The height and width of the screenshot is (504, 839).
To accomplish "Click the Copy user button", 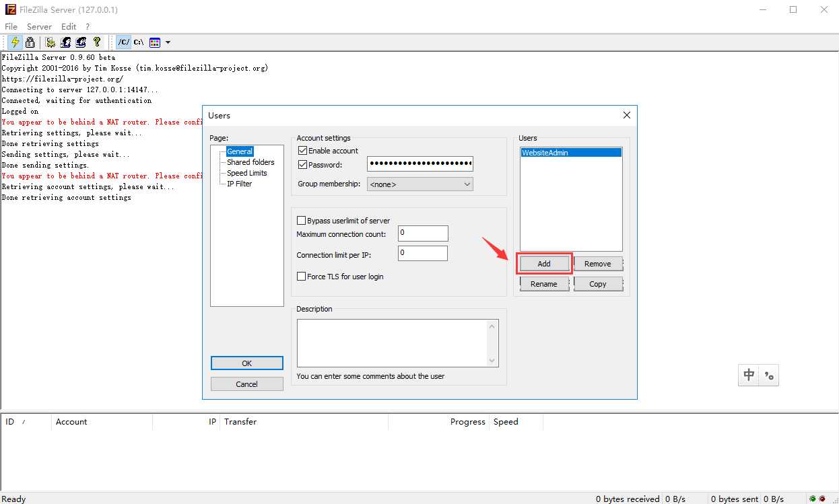I will tap(598, 284).
